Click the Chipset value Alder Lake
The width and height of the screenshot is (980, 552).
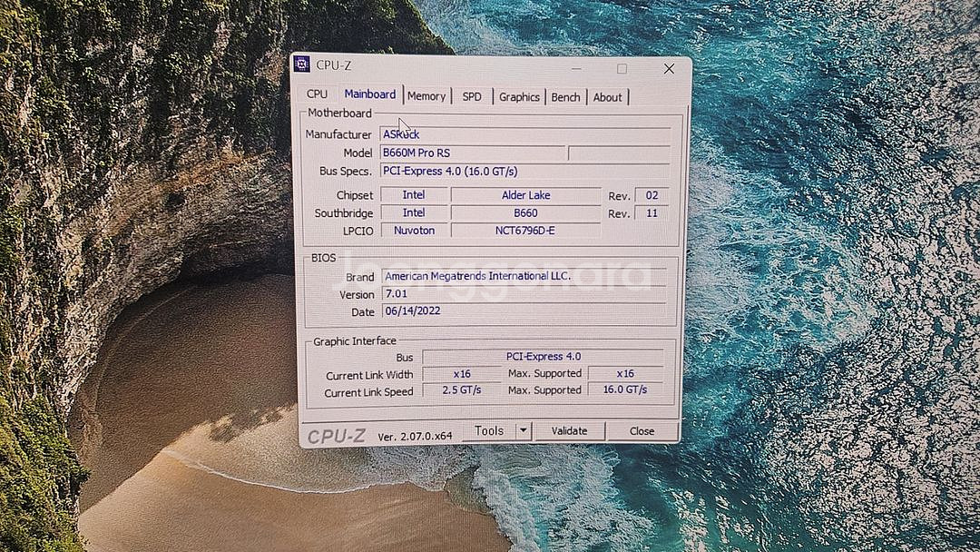click(525, 195)
